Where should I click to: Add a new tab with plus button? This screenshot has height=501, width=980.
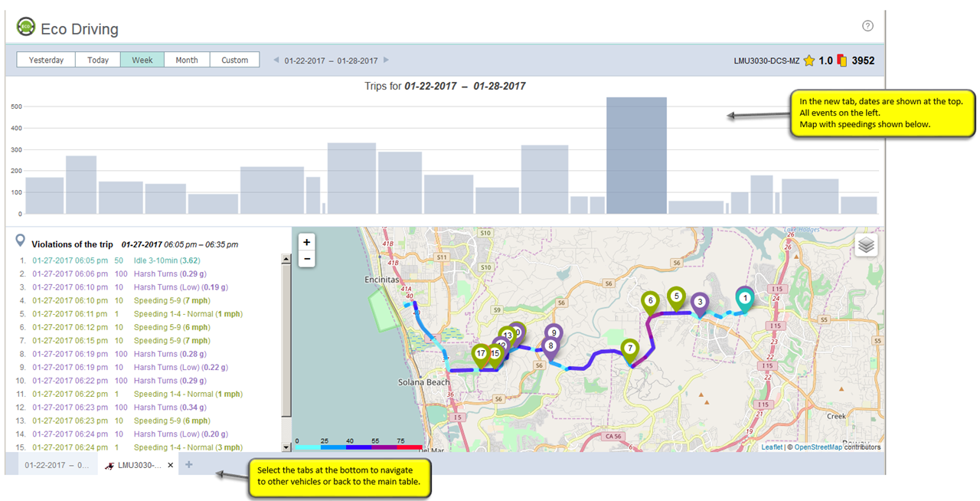pos(189,465)
